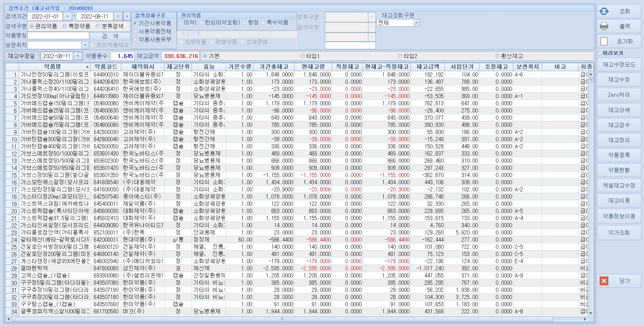Expand the 보관위치 dropdown
This screenshot has width=644, height=326.
(x=86, y=45)
